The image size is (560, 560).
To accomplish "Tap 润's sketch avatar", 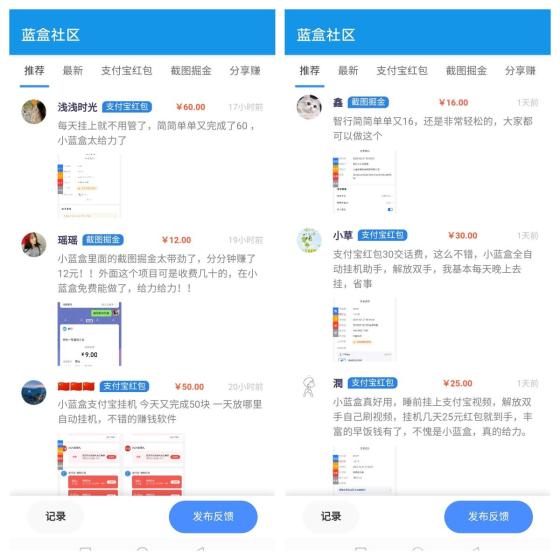I will pos(309,387).
